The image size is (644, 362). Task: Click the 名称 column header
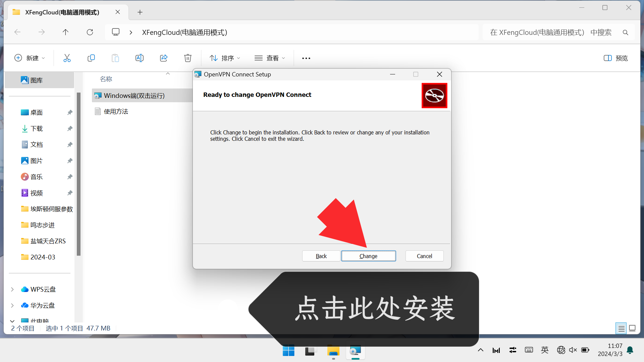point(106,79)
